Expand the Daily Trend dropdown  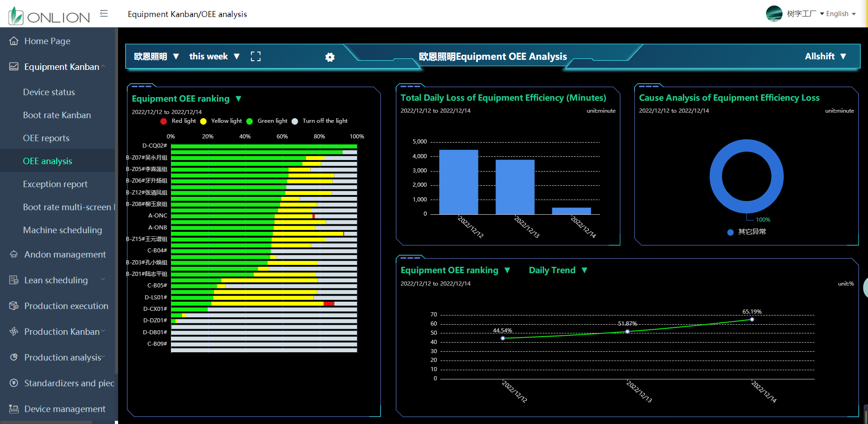[557, 270]
